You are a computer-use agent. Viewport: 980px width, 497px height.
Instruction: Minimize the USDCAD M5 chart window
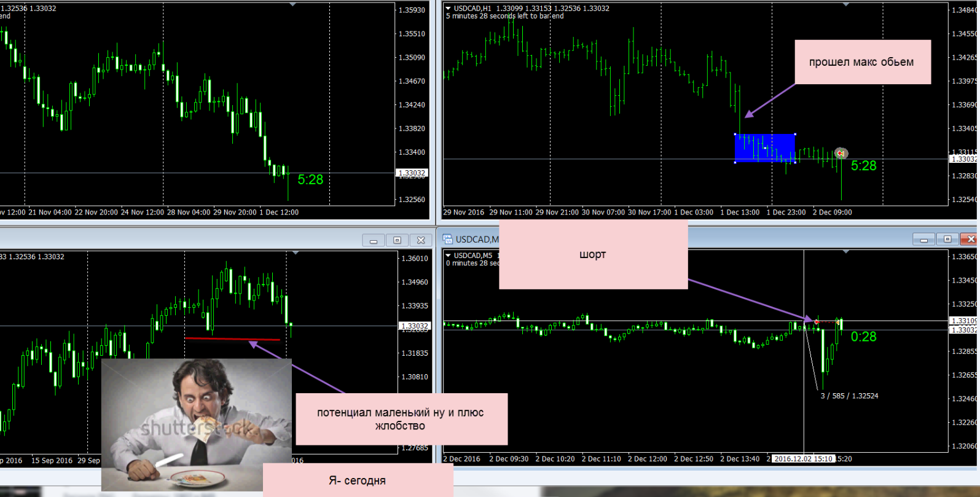[923, 239]
